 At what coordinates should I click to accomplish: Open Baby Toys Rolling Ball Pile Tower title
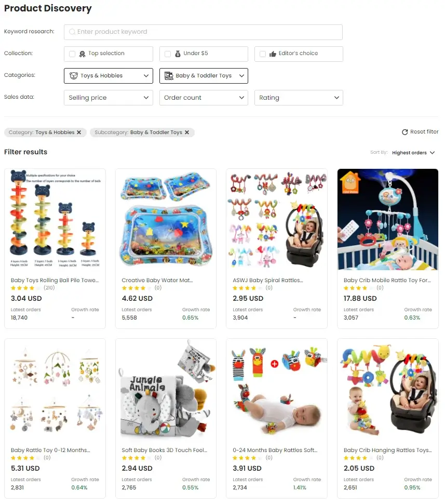pos(55,280)
